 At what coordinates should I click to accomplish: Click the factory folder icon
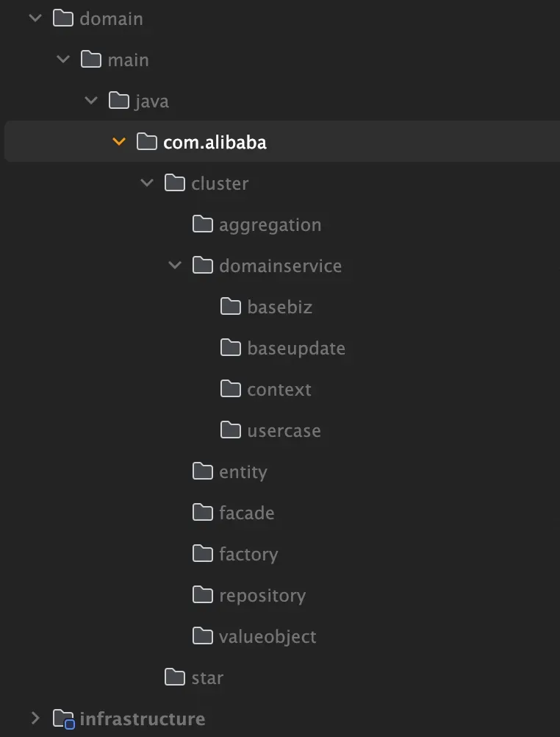tap(203, 554)
